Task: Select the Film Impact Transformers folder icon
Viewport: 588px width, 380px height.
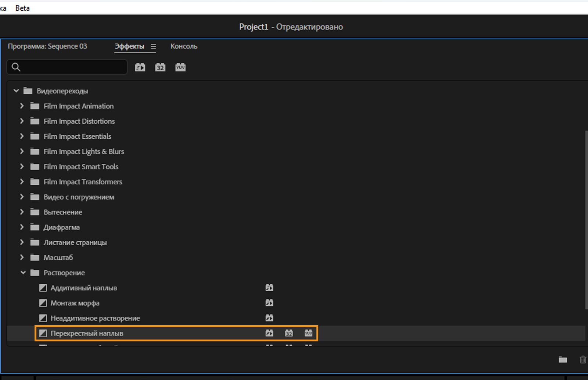Action: tap(35, 182)
